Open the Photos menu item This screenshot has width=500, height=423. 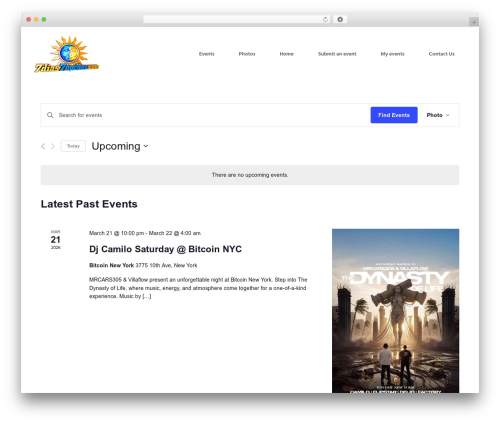click(x=247, y=54)
